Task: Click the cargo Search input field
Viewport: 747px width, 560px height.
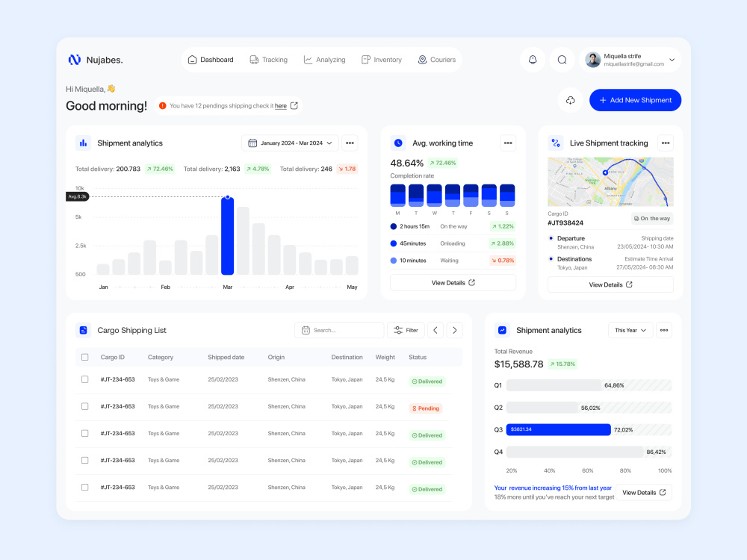Action: pos(339,330)
